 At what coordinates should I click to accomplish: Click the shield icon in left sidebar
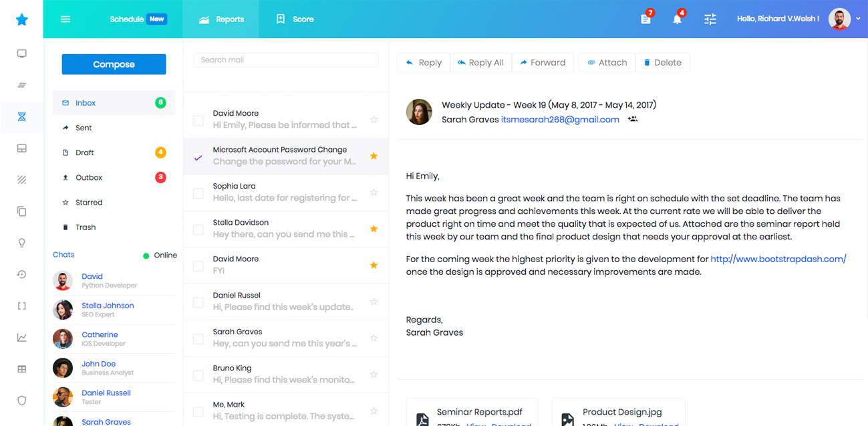[22, 401]
